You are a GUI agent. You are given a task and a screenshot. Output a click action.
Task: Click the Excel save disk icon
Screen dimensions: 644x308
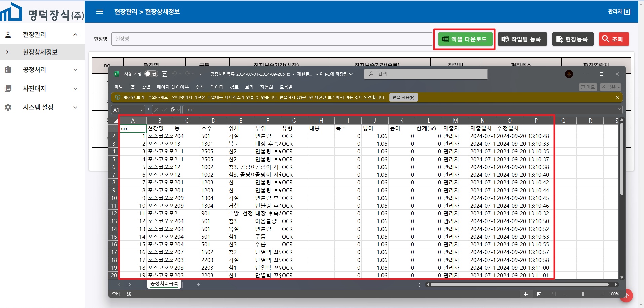click(165, 74)
